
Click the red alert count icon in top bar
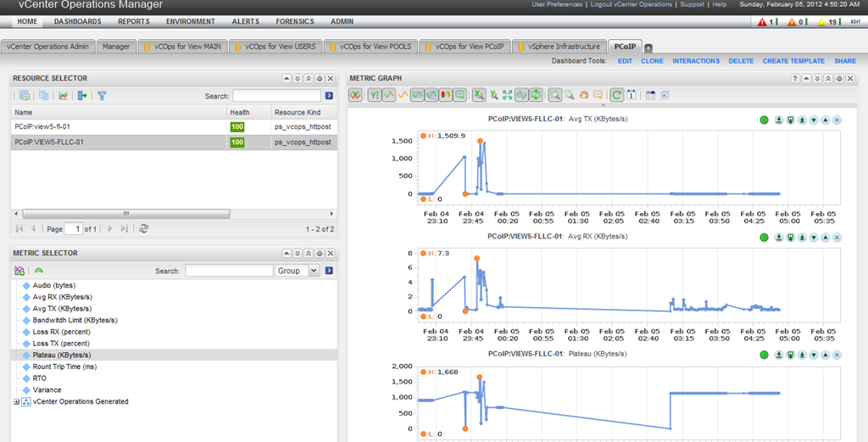coord(762,22)
